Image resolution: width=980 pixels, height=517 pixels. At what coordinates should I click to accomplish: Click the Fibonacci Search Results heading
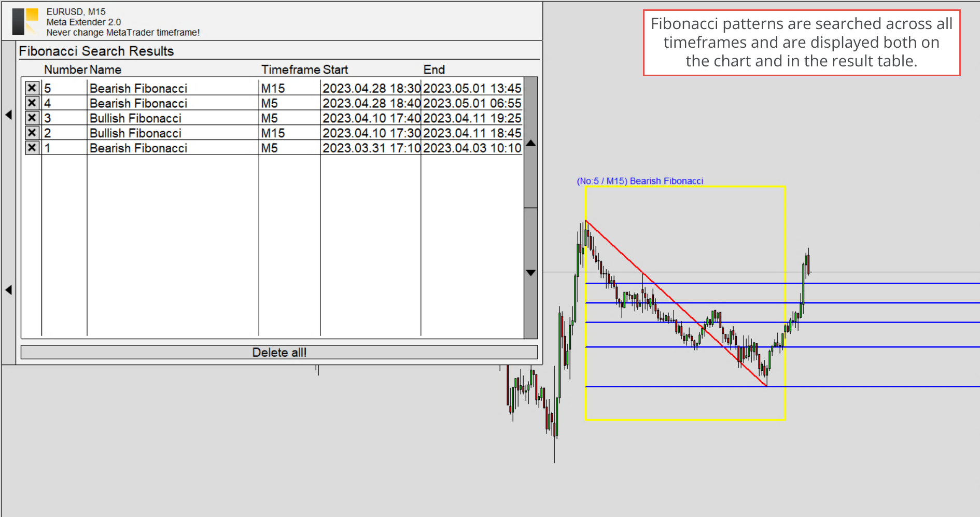pyautogui.click(x=96, y=51)
